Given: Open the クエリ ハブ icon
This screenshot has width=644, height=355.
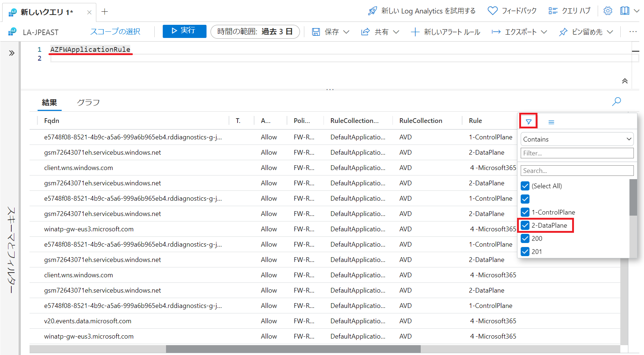Looking at the screenshot, I should click(x=553, y=11).
